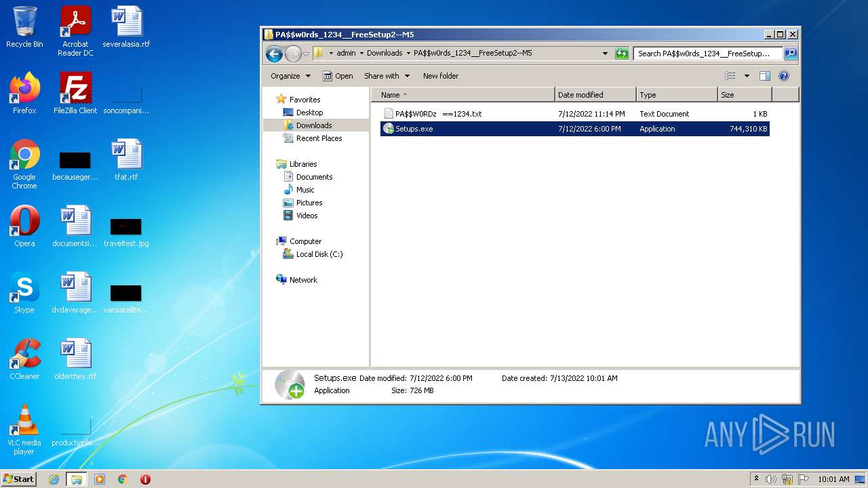Open the Action Center flag tray icon
The width and height of the screenshot is (868, 488).
[803, 479]
